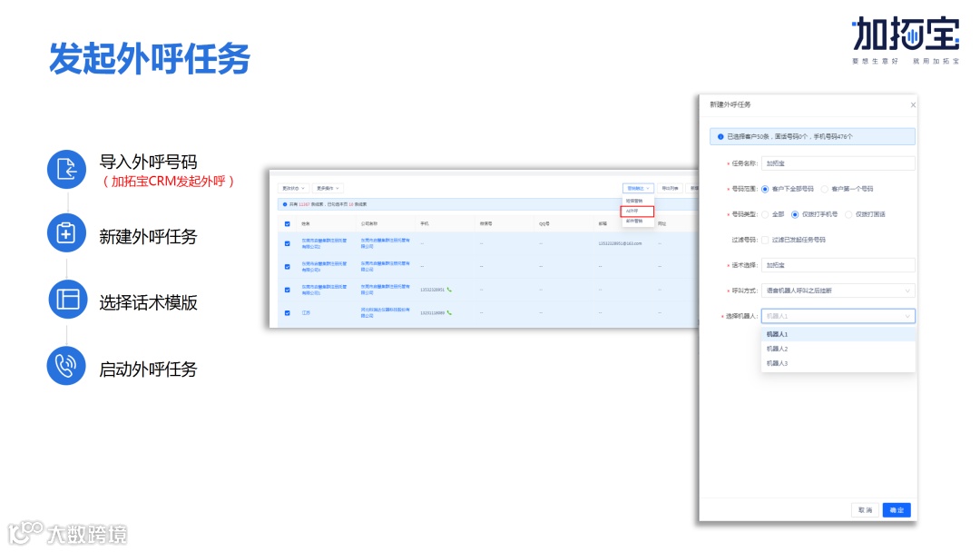Uncheck the 江苏 row checkbox
The width and height of the screenshot is (980, 552).
click(288, 313)
